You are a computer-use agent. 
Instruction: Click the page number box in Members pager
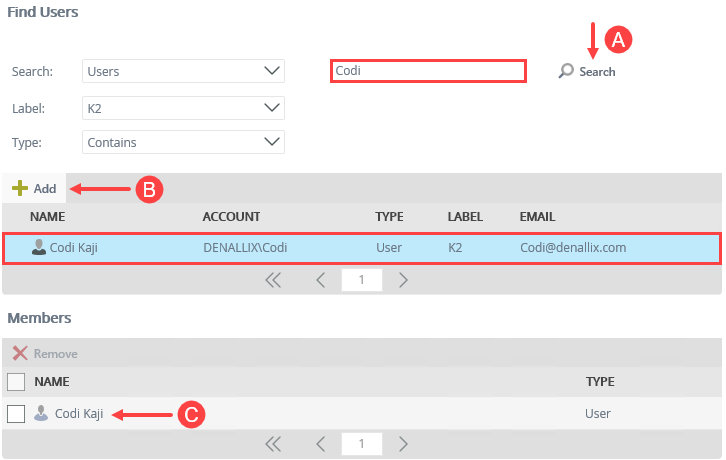[361, 444]
